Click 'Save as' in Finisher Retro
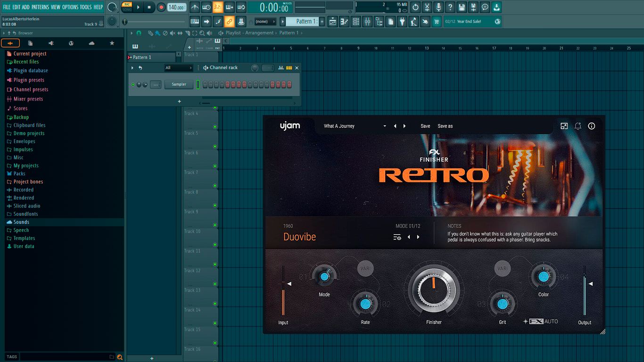Viewport: 644px width, 362px height. click(445, 126)
